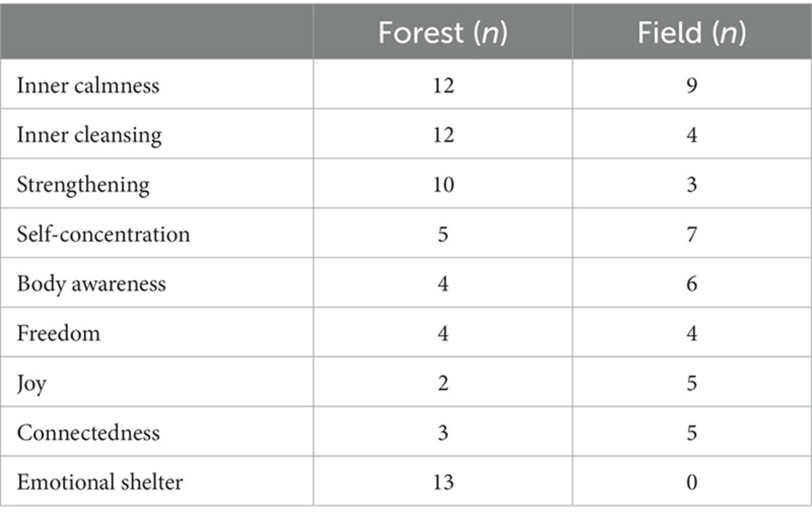
Task: Click the Emotional shelter row label
Action: click(100, 482)
